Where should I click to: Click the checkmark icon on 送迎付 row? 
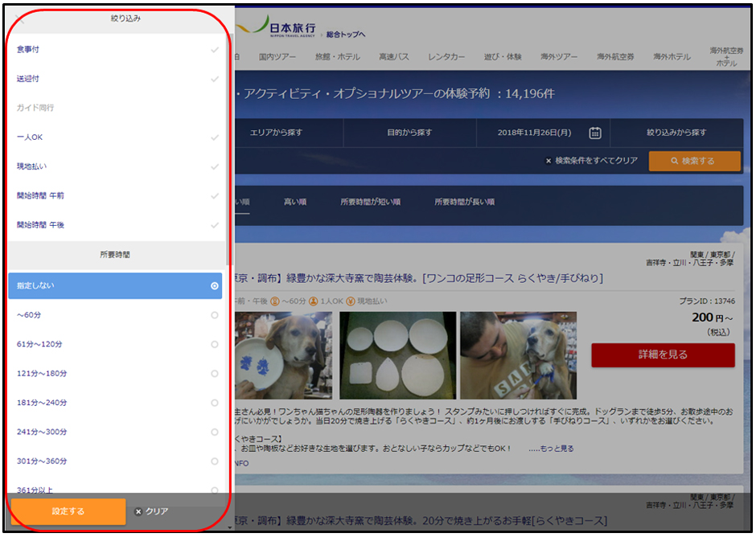[214, 79]
